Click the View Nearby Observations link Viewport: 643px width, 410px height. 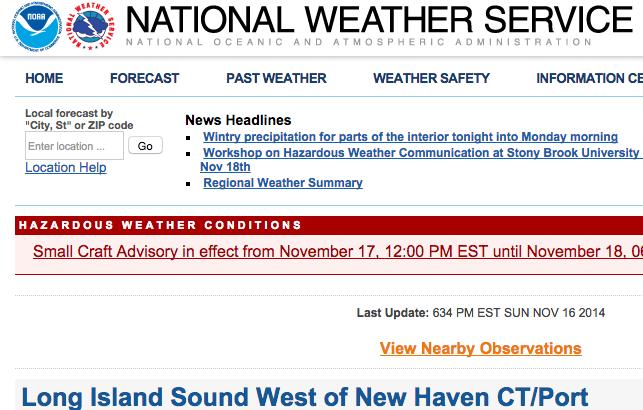click(481, 348)
